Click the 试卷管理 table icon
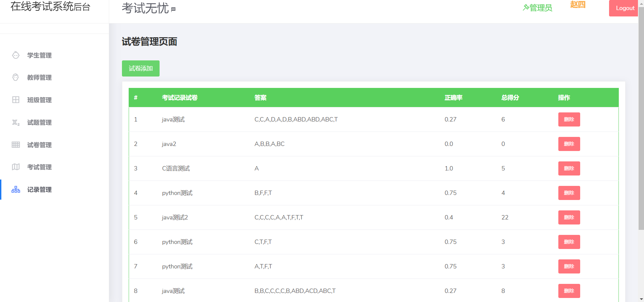 click(16, 145)
